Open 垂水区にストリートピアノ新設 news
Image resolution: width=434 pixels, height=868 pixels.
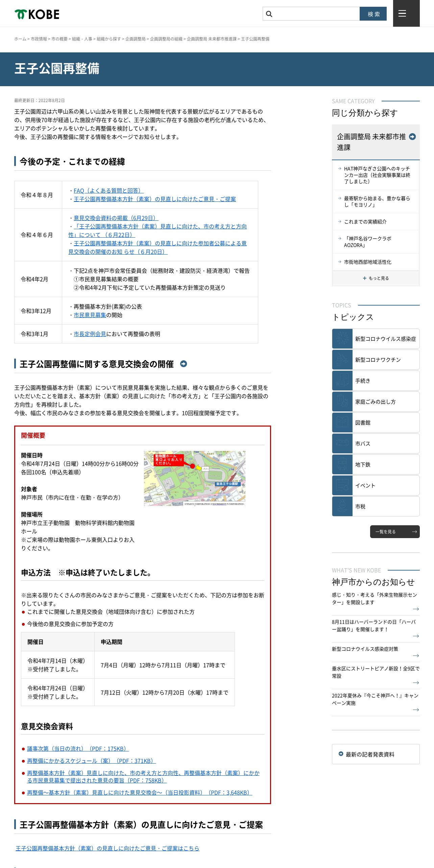click(376, 672)
